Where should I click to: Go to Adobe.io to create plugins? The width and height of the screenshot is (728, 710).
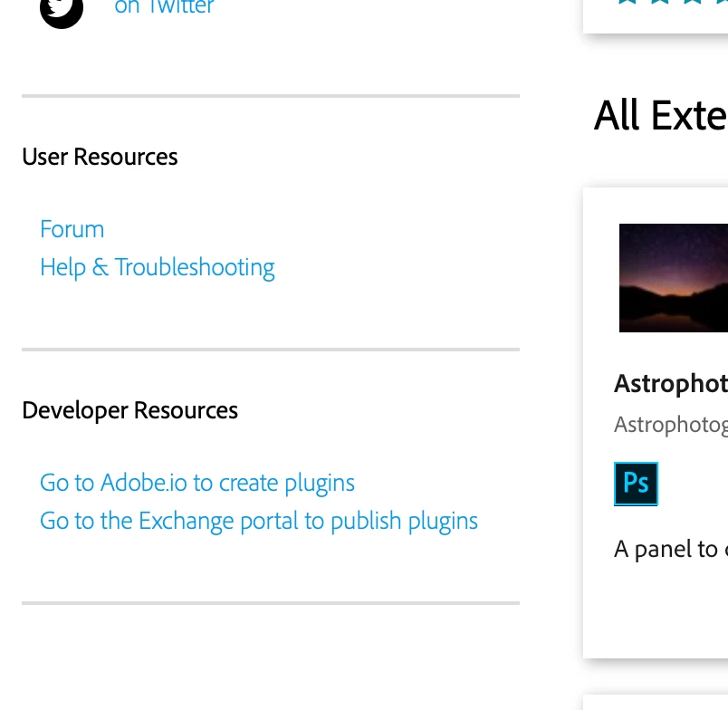click(x=197, y=483)
